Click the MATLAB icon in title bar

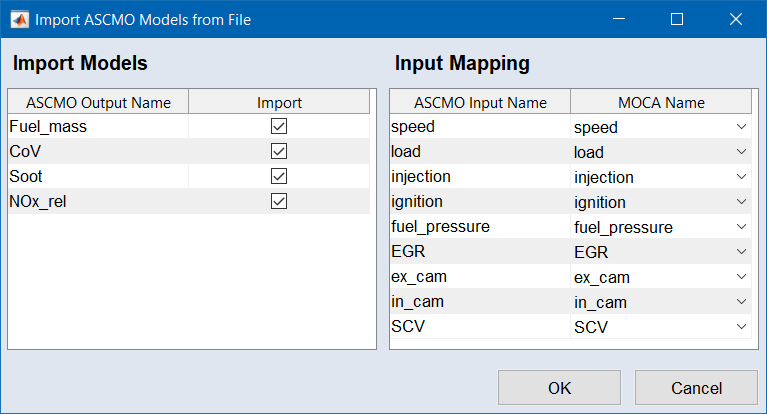(18, 19)
